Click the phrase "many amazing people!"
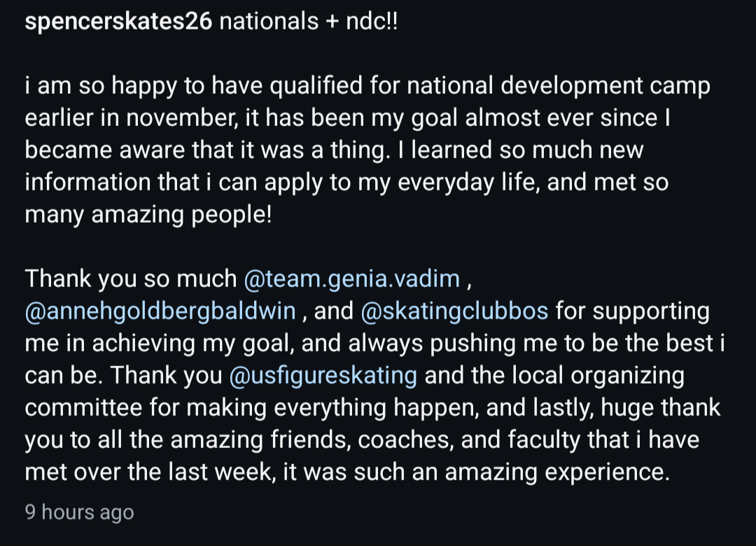The image size is (756, 546). point(148,215)
